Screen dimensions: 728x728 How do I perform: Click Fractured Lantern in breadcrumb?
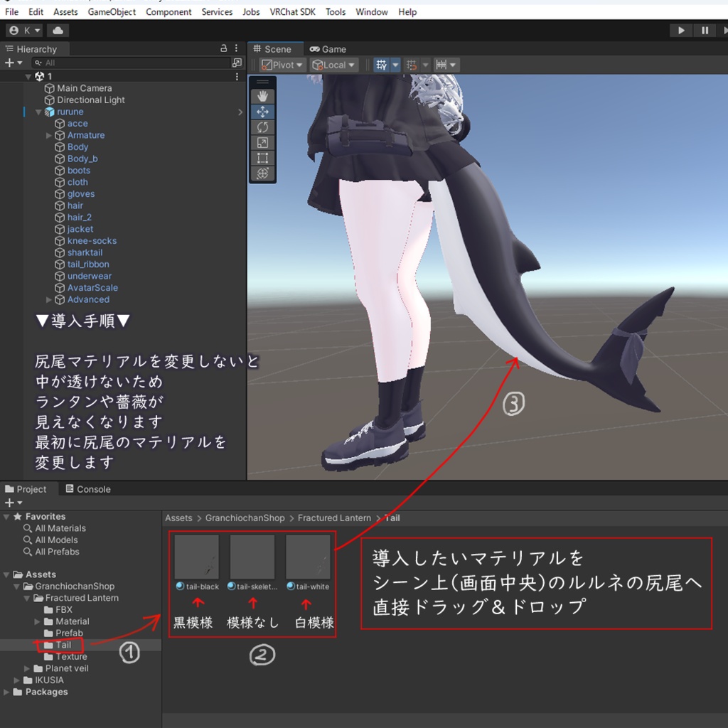(334, 518)
